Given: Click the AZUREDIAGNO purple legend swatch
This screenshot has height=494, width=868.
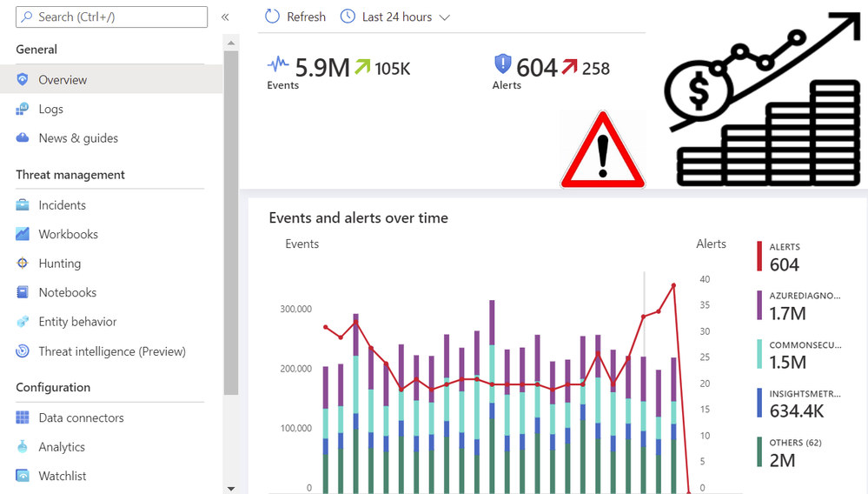Looking at the screenshot, I should point(759,305).
